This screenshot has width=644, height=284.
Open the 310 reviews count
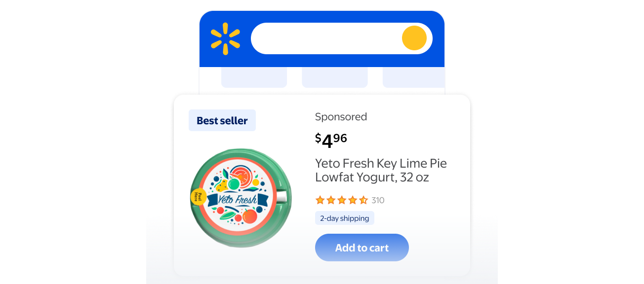coord(378,200)
